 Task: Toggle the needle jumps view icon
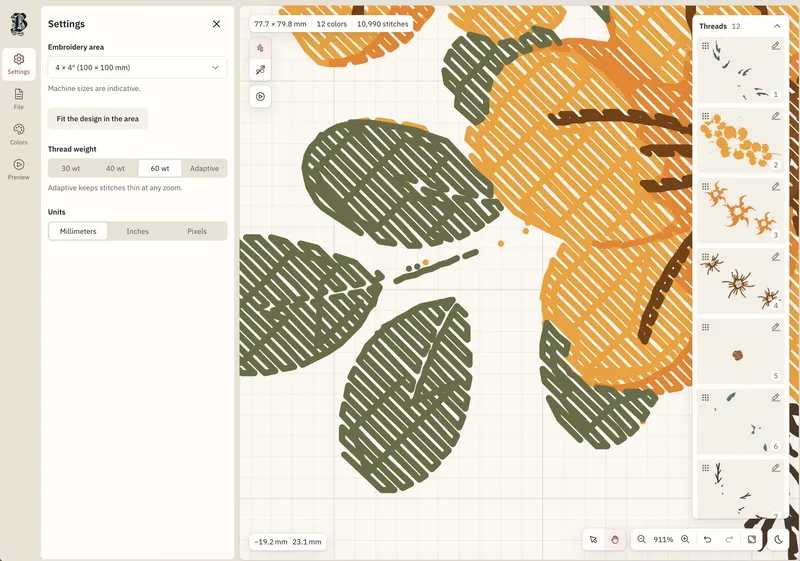coord(260,70)
